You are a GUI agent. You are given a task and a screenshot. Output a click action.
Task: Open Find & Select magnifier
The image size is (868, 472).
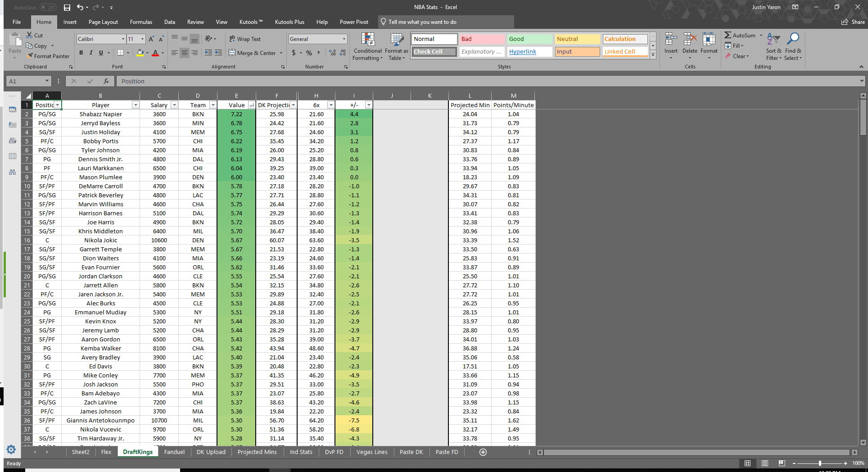(x=793, y=47)
